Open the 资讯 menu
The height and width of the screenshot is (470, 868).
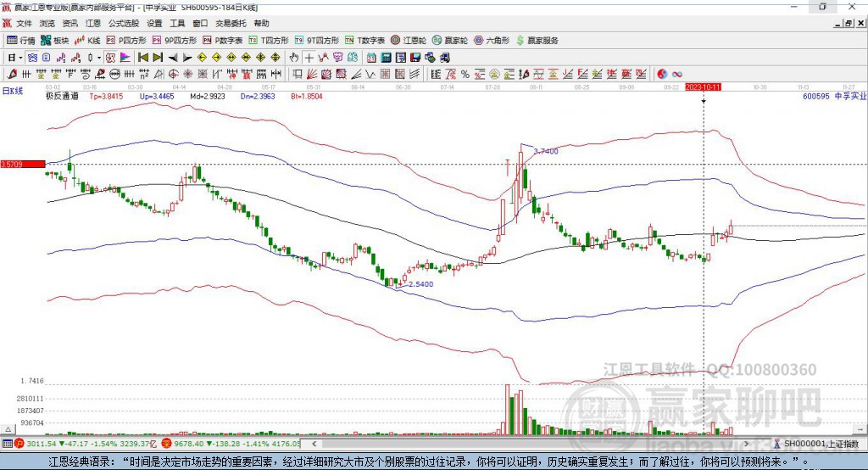(x=70, y=23)
